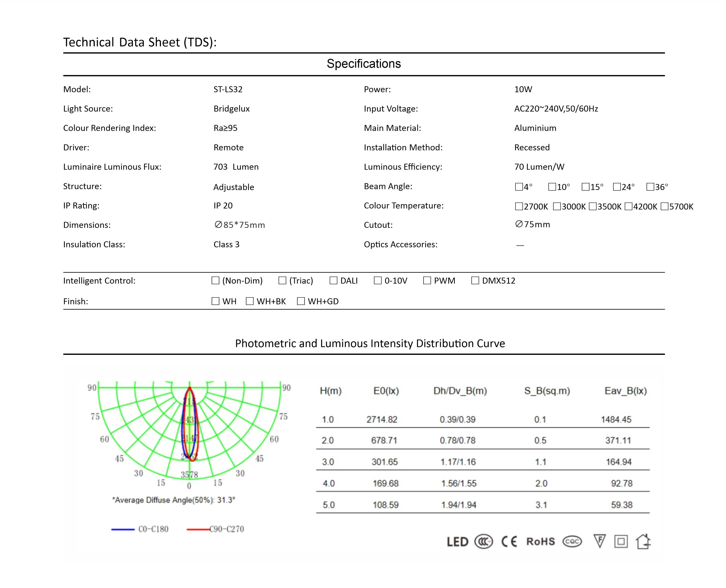Click the double square class II icon
The image size is (726, 588).
click(x=621, y=541)
